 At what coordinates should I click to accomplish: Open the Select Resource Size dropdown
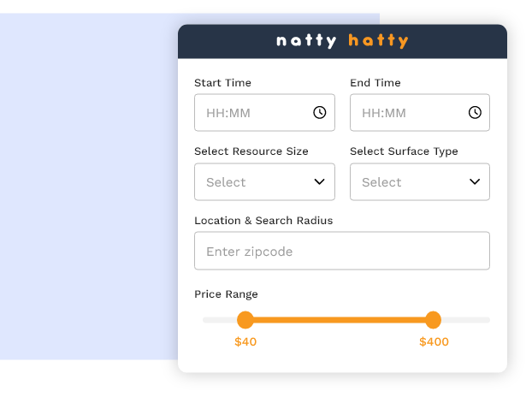coord(264,182)
